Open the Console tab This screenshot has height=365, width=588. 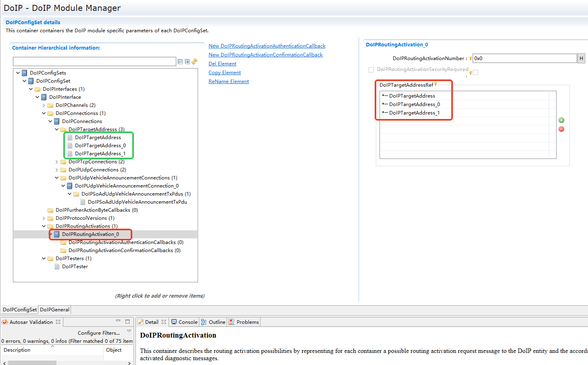pyautogui.click(x=185, y=322)
